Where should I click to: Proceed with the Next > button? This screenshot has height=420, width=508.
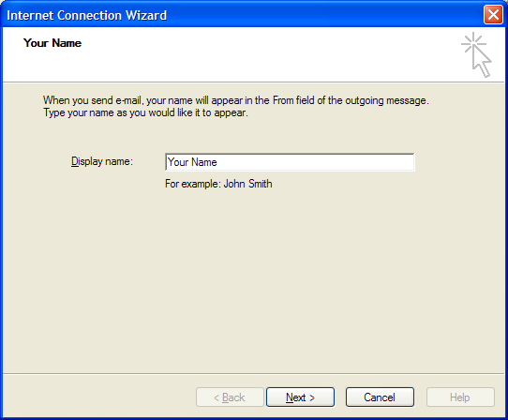pyautogui.click(x=300, y=397)
